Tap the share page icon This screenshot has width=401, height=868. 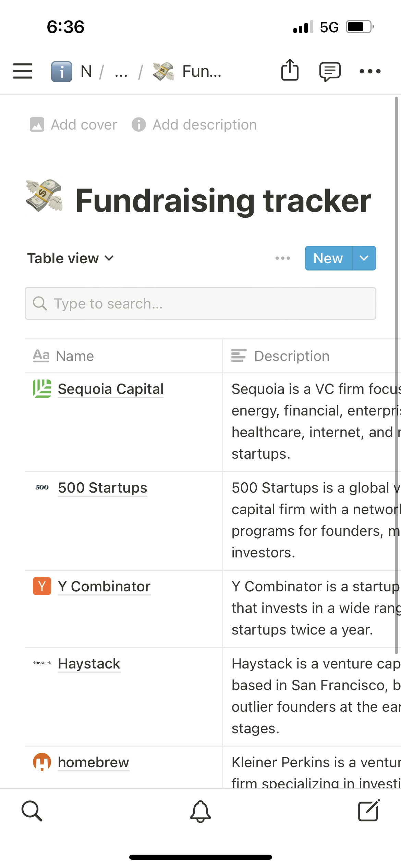tap(290, 70)
